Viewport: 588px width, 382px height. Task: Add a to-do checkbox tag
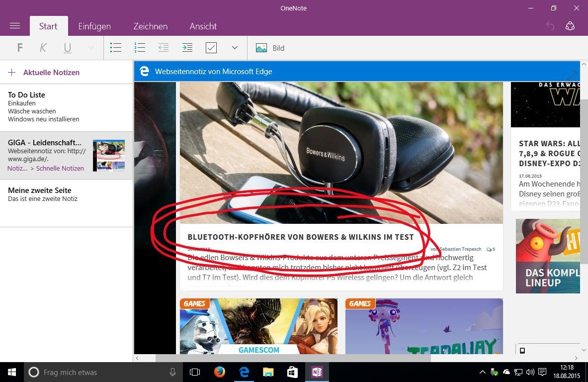click(x=211, y=48)
